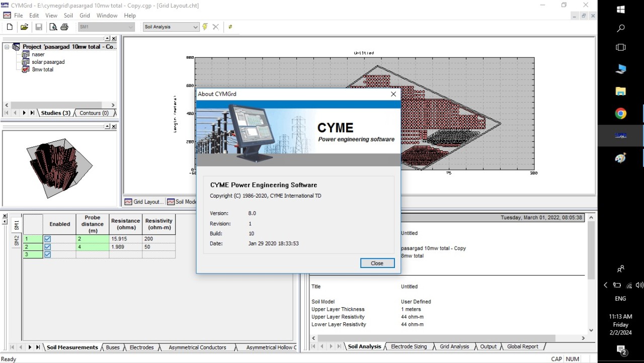This screenshot has height=363, width=644.
Task: Open the View menu
Action: [51, 16]
